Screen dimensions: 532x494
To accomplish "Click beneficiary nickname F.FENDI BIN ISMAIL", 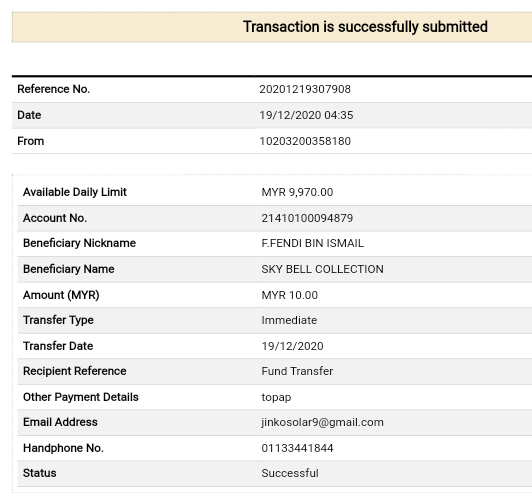I will point(312,243).
